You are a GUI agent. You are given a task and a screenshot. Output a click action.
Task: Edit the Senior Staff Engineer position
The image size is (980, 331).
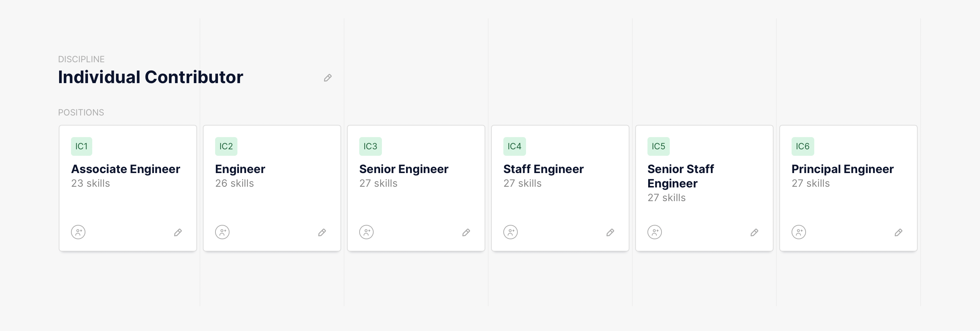tap(754, 232)
